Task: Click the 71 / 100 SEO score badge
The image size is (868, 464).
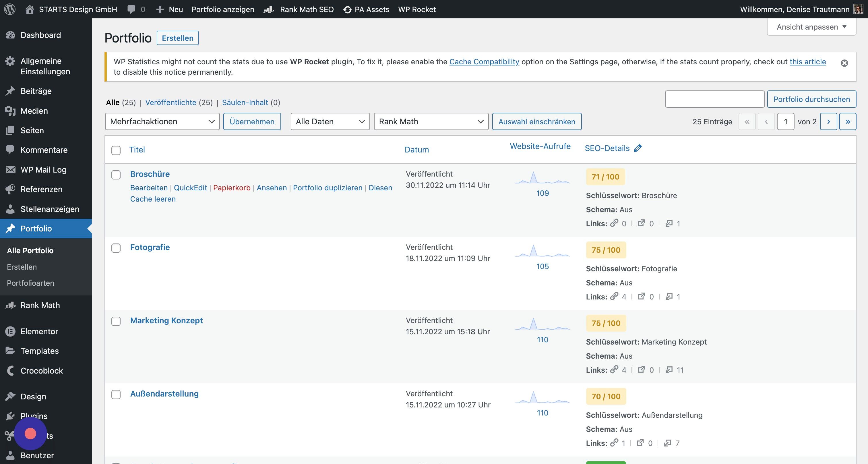Action: [x=605, y=177]
